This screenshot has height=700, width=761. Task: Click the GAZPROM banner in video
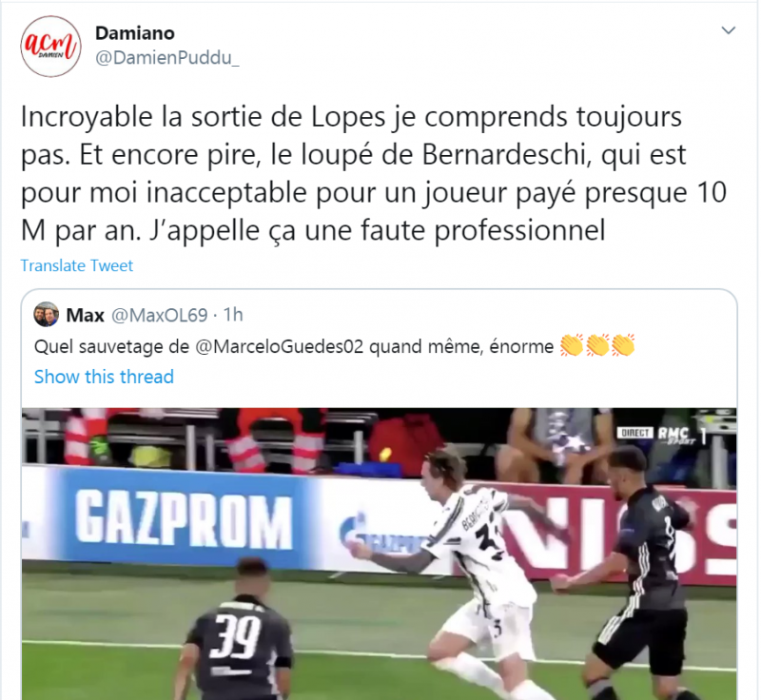point(185,517)
